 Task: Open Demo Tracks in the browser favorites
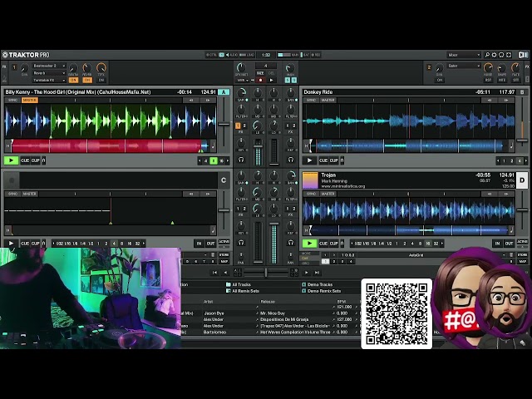(318, 284)
